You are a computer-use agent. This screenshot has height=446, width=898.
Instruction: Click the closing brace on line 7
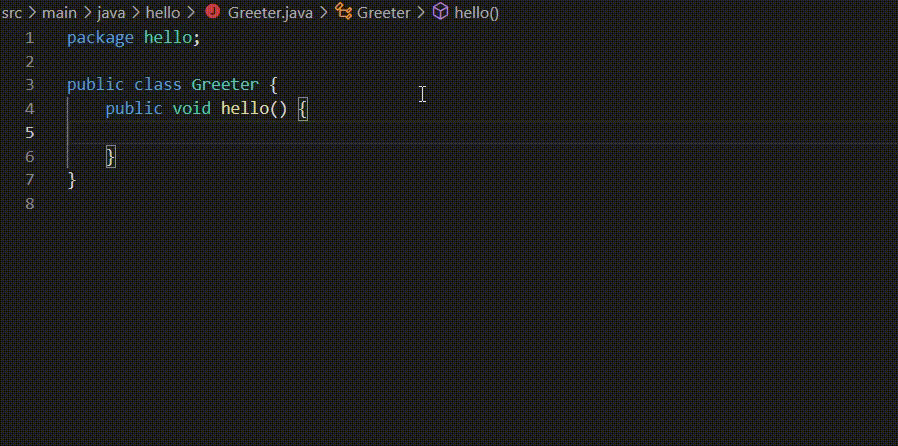[x=72, y=180]
